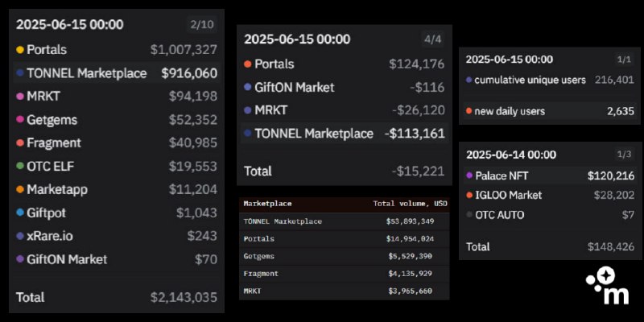Click the TONNEL Marketplace $916,060 row

click(x=116, y=73)
